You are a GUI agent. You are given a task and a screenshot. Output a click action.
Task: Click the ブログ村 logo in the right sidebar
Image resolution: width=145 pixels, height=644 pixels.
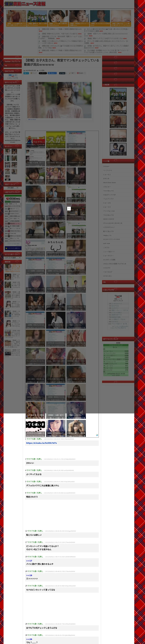118,296
